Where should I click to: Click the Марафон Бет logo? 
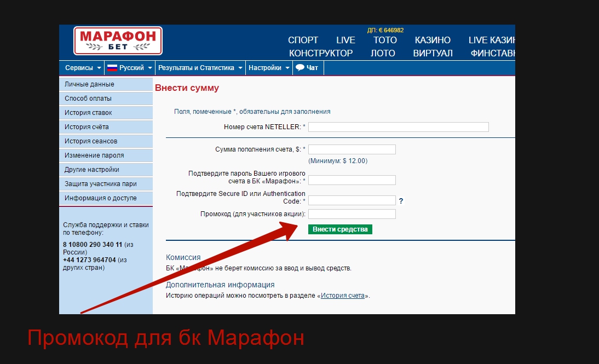118,41
